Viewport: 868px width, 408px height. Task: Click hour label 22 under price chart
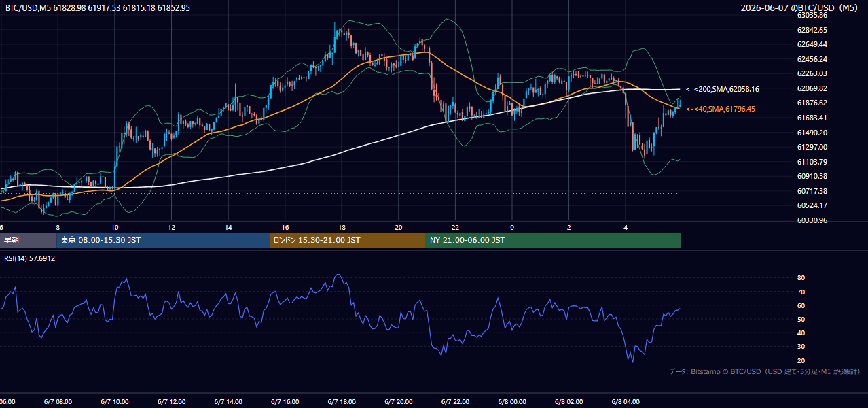point(456,228)
